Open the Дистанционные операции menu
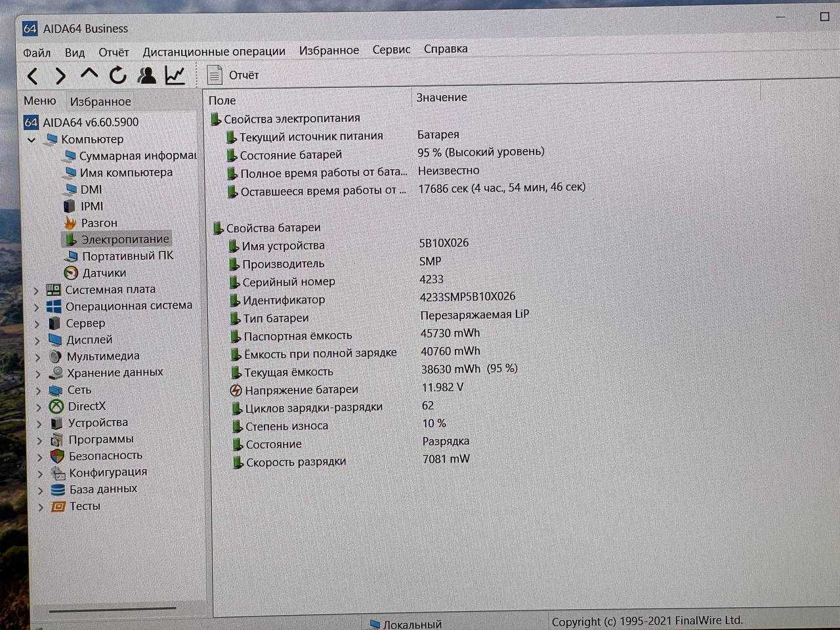Viewport: 840px width, 630px height. [214, 51]
